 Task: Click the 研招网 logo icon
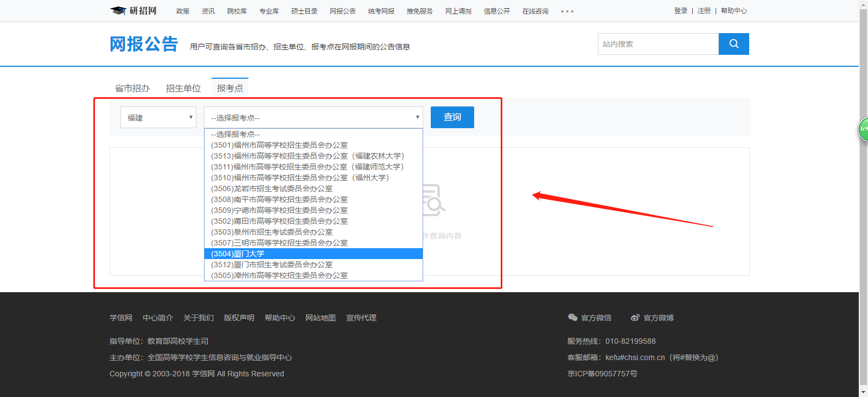click(x=133, y=11)
